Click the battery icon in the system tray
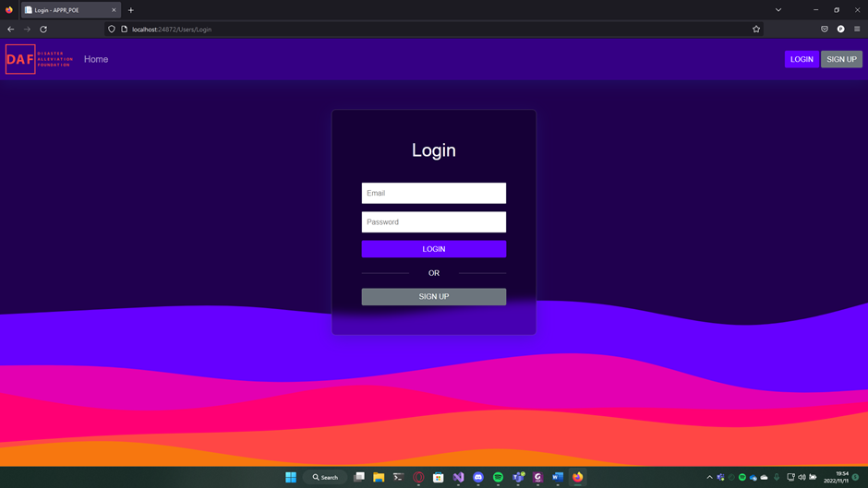The image size is (868, 488). point(813,477)
